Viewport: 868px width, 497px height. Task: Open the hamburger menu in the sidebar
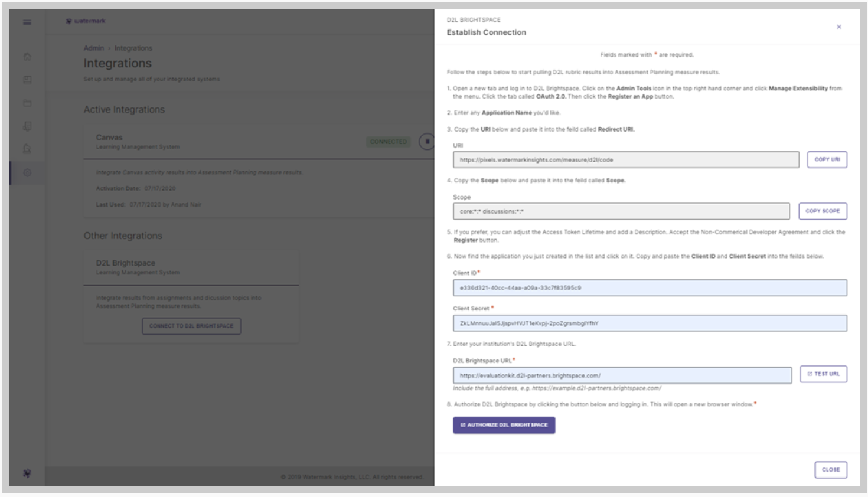(27, 22)
